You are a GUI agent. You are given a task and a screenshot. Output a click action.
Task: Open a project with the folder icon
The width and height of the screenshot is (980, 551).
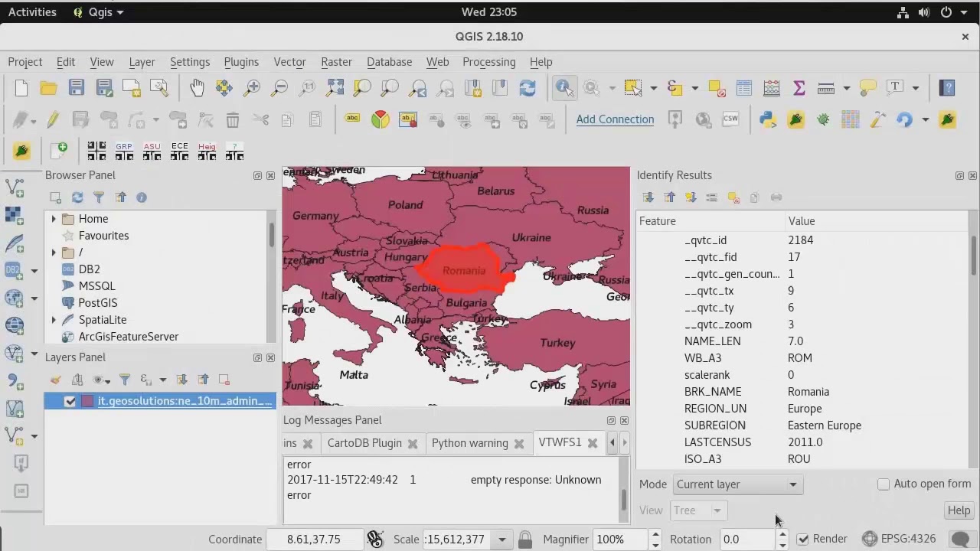(x=48, y=88)
